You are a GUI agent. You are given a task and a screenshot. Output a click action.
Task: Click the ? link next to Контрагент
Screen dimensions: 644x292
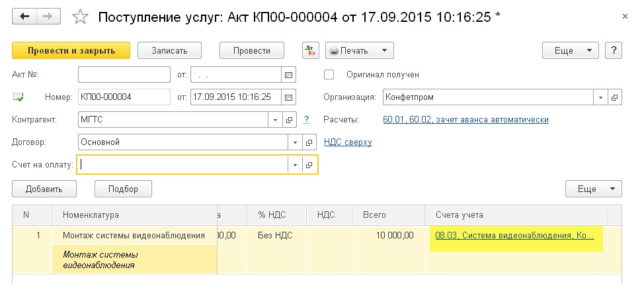click(x=306, y=120)
